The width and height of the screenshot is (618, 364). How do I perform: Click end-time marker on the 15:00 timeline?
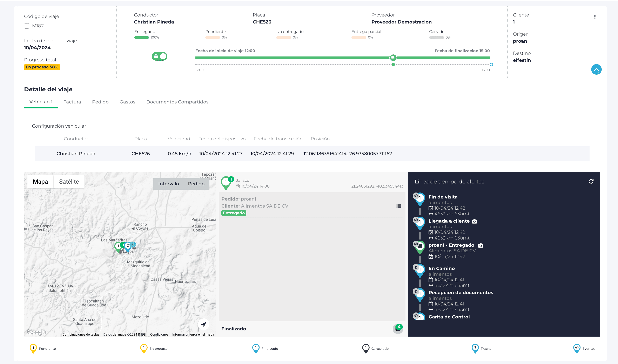tap(491, 65)
